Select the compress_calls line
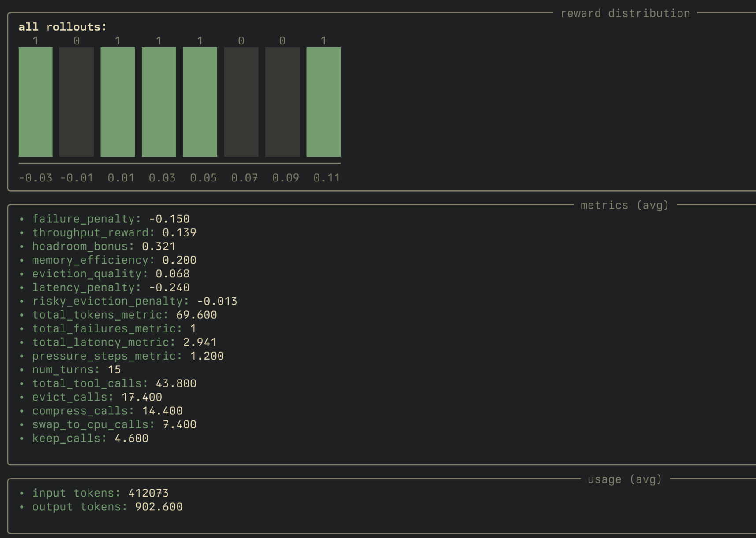Image resolution: width=756 pixels, height=538 pixels. pyautogui.click(x=101, y=411)
